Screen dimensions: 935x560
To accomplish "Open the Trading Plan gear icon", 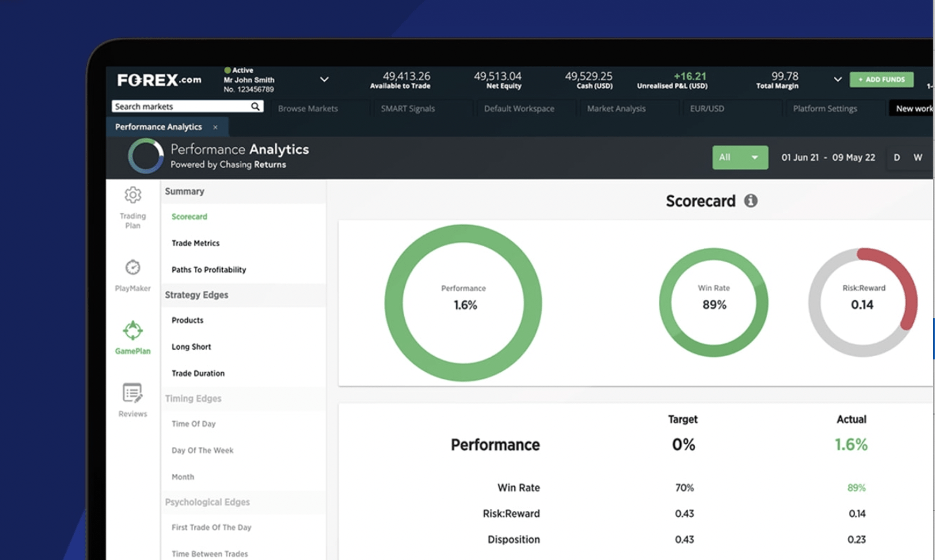I will pos(133,195).
